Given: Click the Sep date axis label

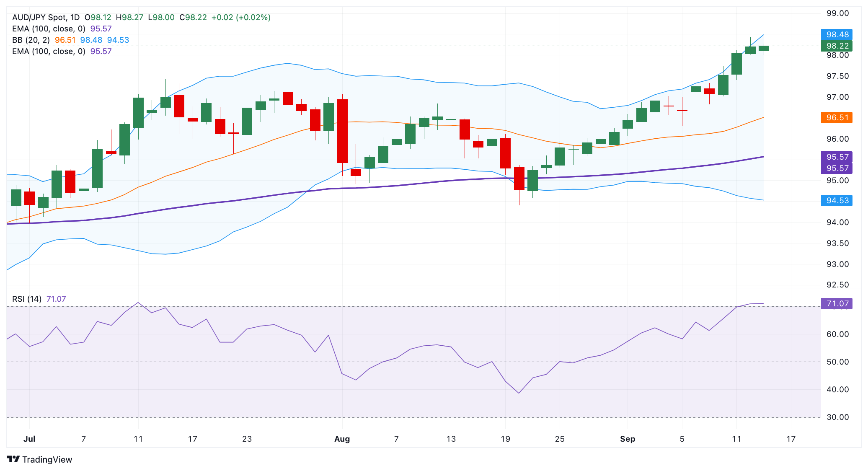Looking at the screenshot, I should pos(628,439).
